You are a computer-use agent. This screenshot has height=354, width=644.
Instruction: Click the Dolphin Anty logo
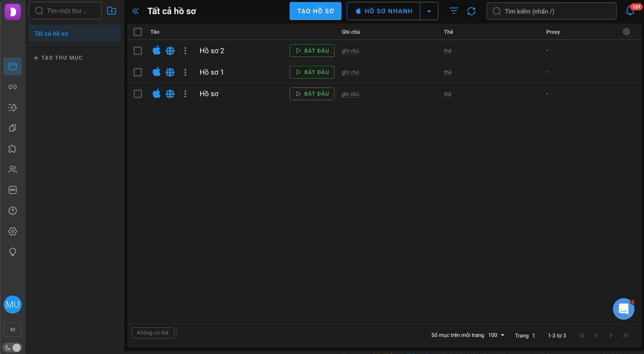click(x=13, y=11)
